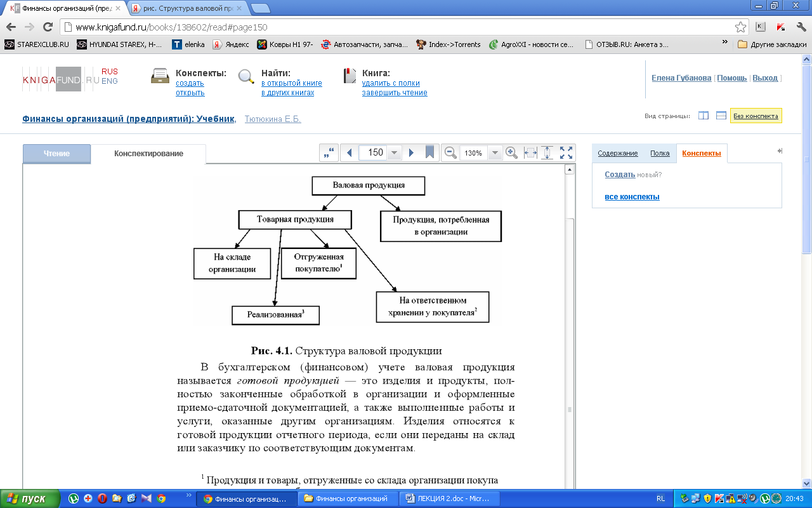Switch reader to fullscreen mode
The image size is (812, 508).
coord(566,153)
